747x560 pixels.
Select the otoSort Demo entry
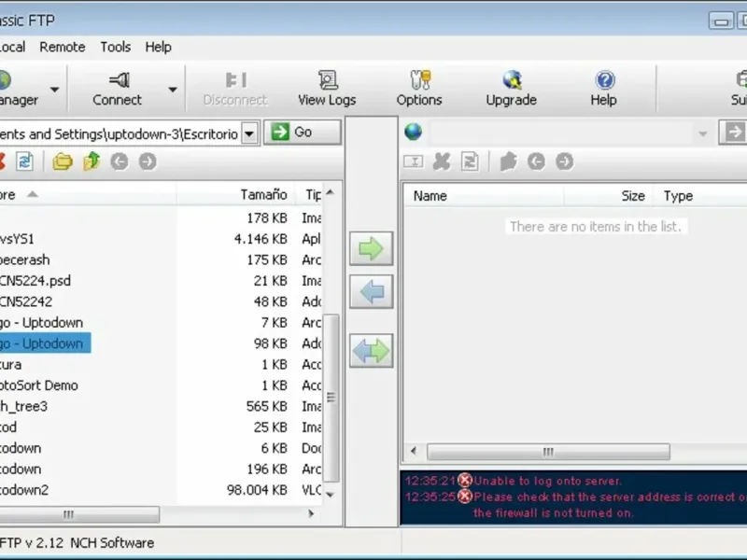(x=39, y=385)
